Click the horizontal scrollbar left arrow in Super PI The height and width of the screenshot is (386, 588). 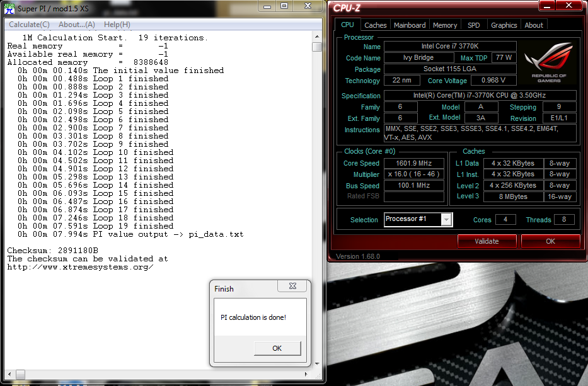point(9,374)
